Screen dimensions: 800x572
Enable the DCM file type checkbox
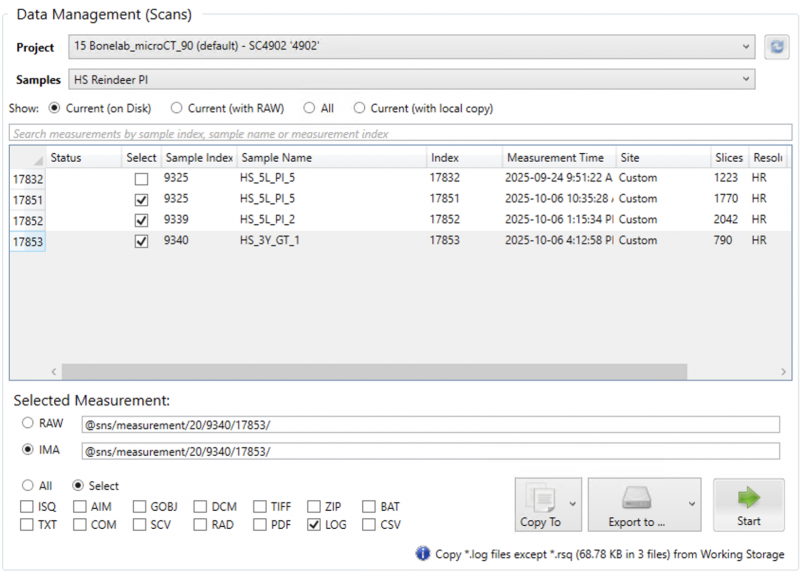point(200,507)
